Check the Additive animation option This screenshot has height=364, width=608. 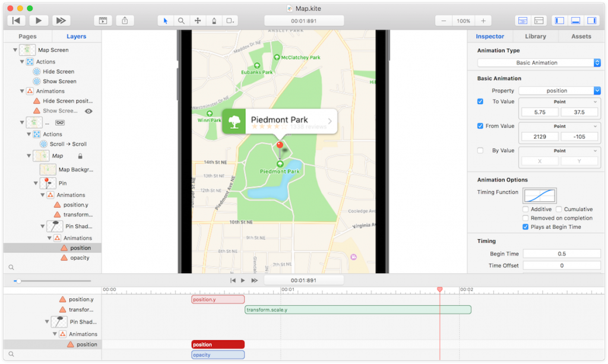pyautogui.click(x=525, y=209)
